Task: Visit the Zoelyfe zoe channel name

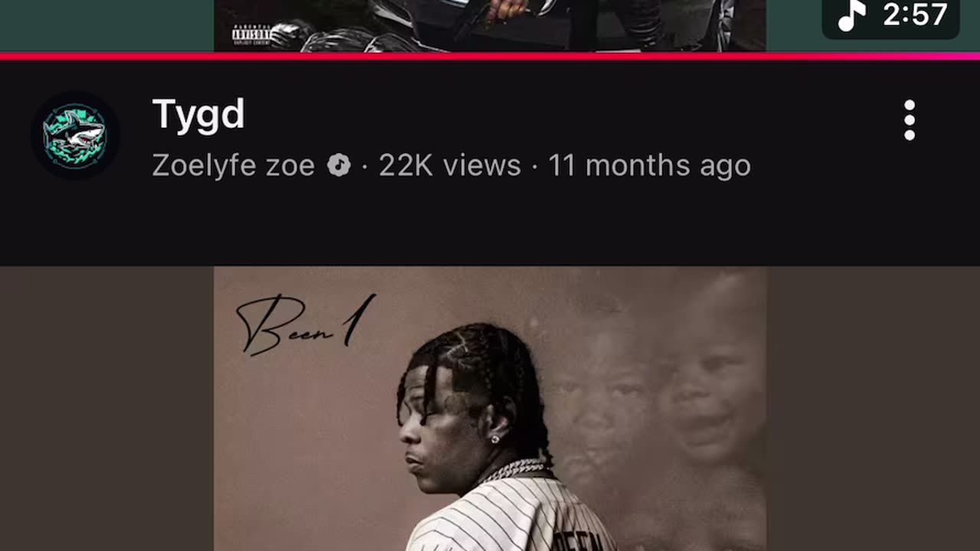Action: (234, 165)
